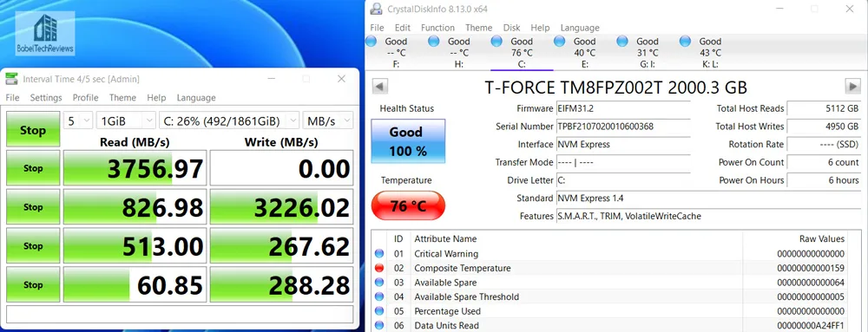This screenshot has height=332, width=868.
Task: Click the previous disk arrow icon
Action: (380, 86)
